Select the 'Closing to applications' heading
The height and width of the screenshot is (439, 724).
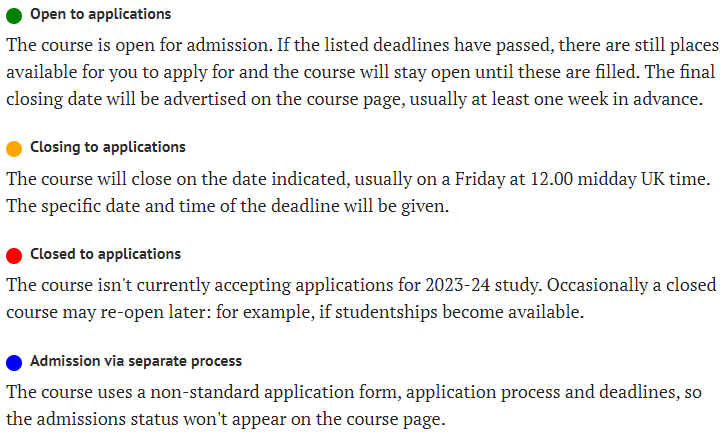[x=108, y=147]
